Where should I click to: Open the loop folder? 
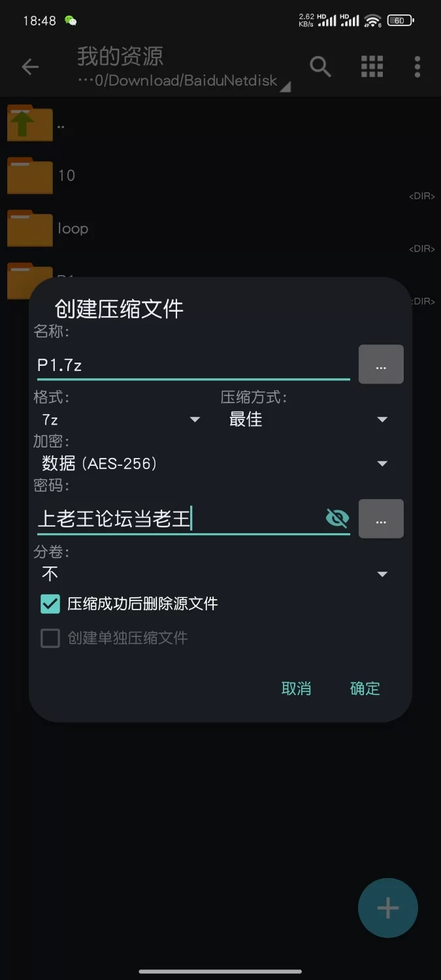pyautogui.click(x=30, y=229)
